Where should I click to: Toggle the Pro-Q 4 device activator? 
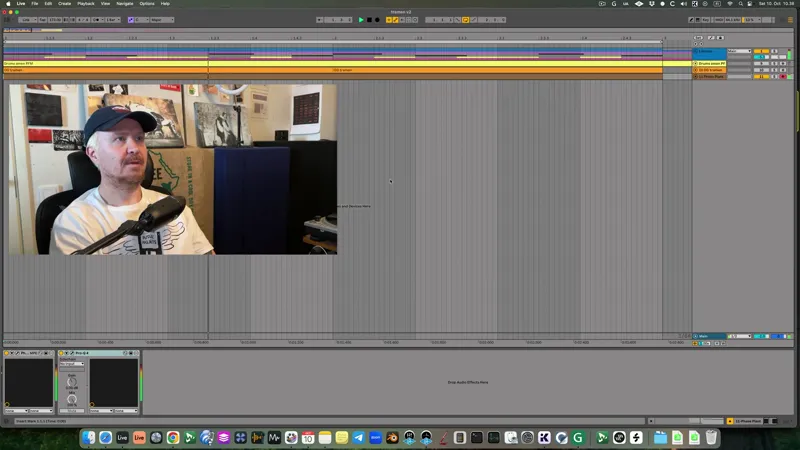[x=61, y=353]
